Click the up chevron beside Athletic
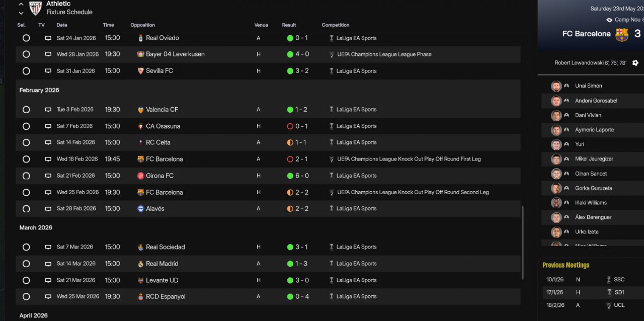Viewport: 644px width, 321px height. 21,4
